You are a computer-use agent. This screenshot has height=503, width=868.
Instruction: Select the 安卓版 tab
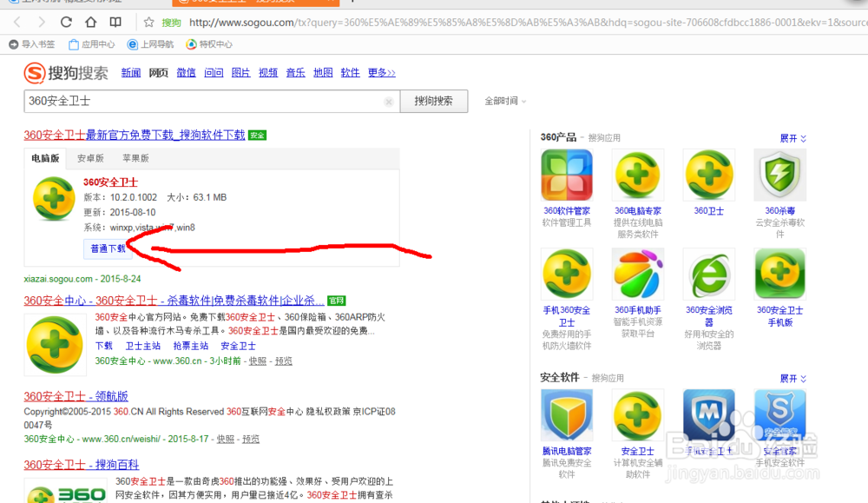90,158
